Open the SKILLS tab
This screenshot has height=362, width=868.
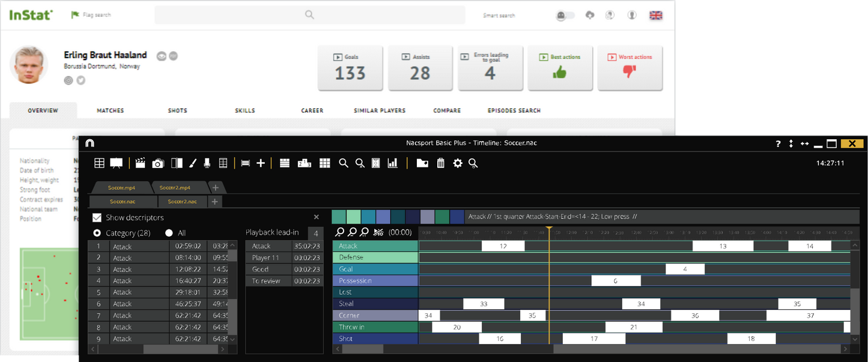point(245,110)
